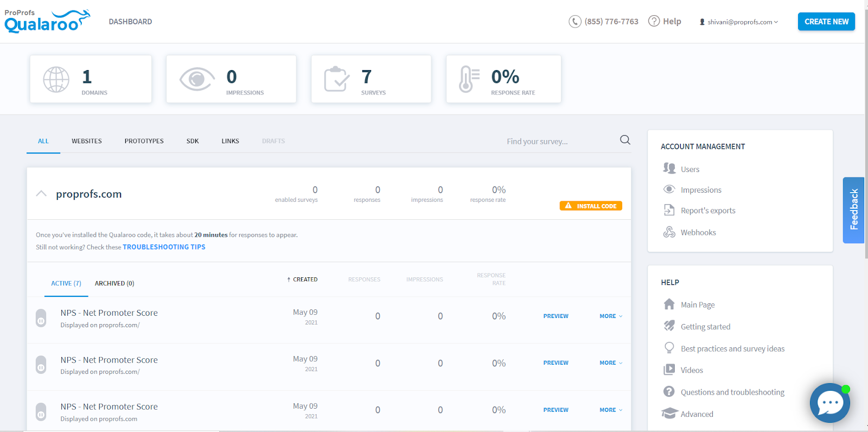Click the (855) 776-7763 phone number
The width and height of the screenshot is (868, 432).
(x=611, y=22)
